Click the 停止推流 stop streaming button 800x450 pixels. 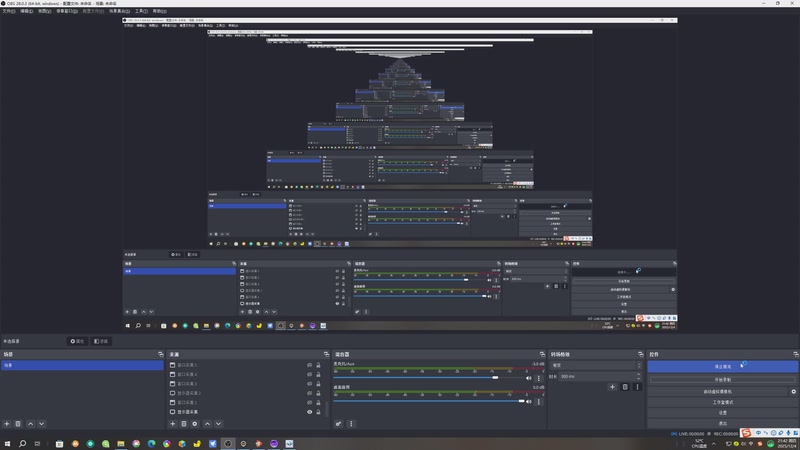click(722, 366)
